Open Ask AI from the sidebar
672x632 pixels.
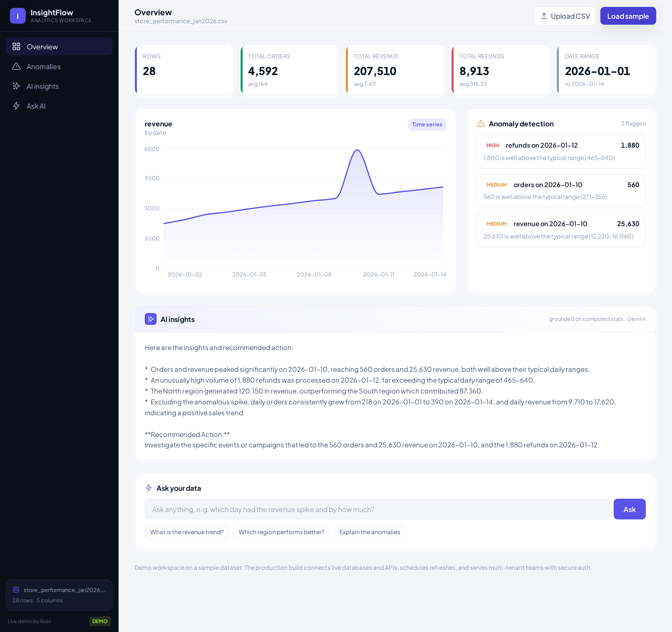click(59, 106)
